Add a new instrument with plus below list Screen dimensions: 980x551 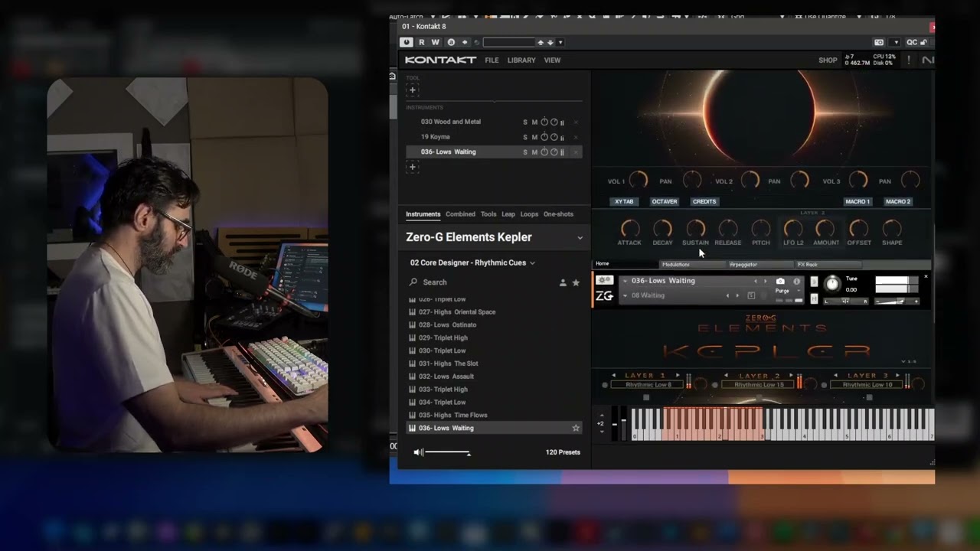412,167
